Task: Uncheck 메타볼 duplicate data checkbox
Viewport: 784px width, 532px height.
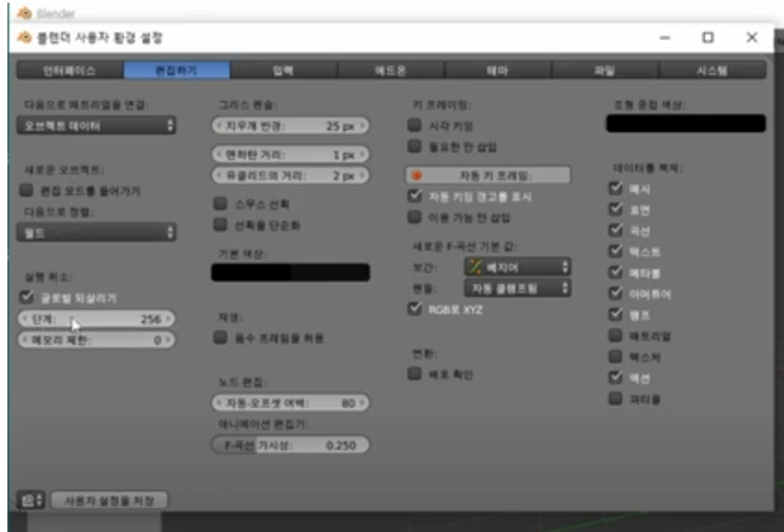Action: coord(616,272)
